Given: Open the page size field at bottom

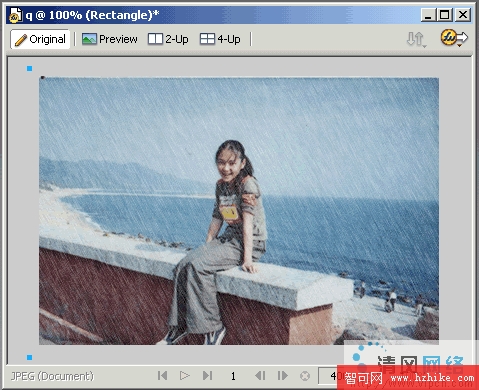Looking at the screenshot, I should (x=328, y=376).
